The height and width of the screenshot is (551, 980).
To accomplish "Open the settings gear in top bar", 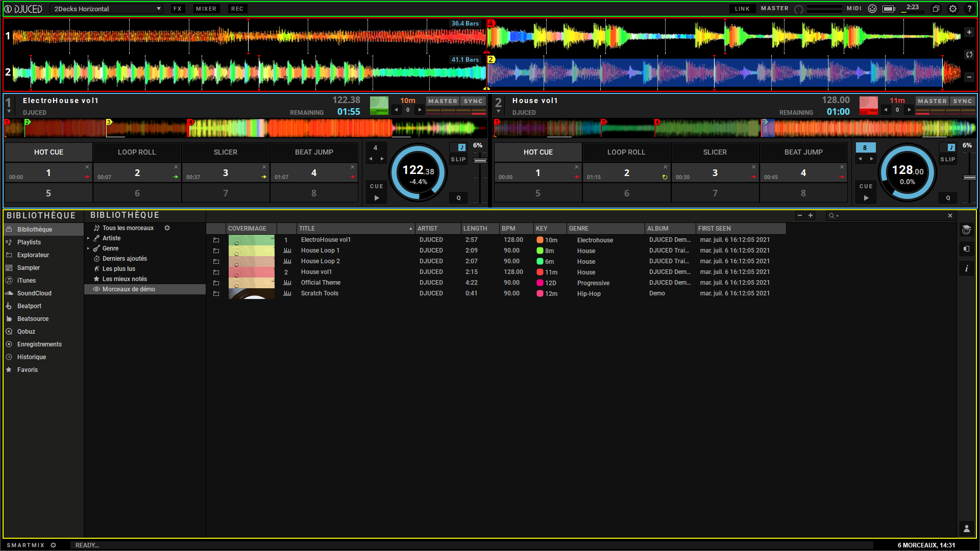I will tap(952, 9).
